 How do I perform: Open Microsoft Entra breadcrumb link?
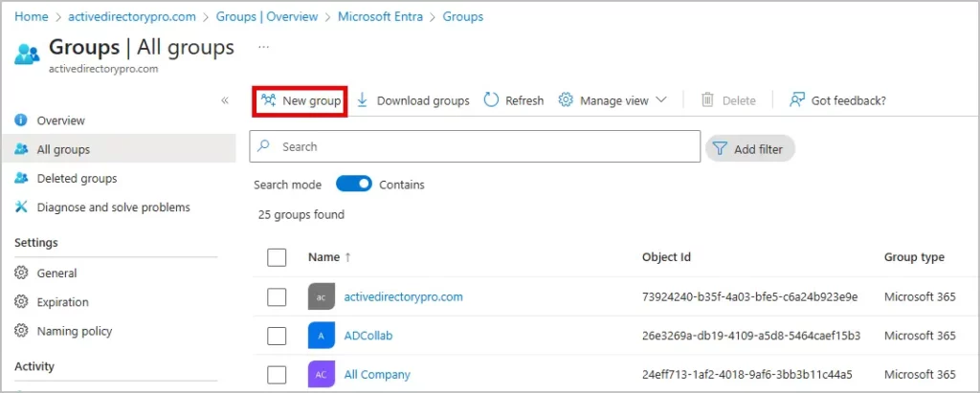[x=380, y=17]
